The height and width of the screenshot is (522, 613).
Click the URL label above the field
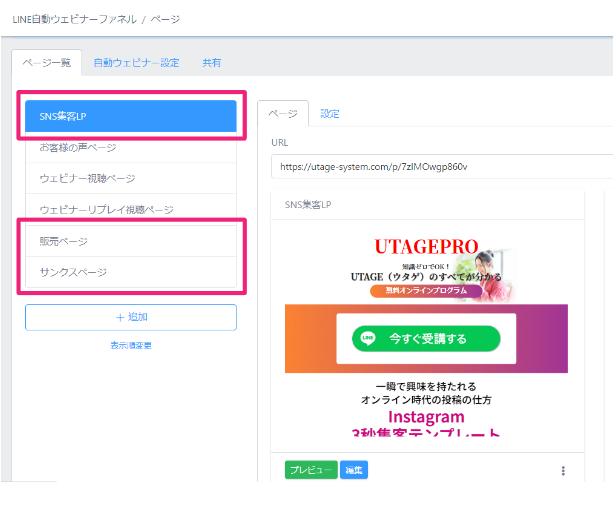pyautogui.click(x=280, y=143)
